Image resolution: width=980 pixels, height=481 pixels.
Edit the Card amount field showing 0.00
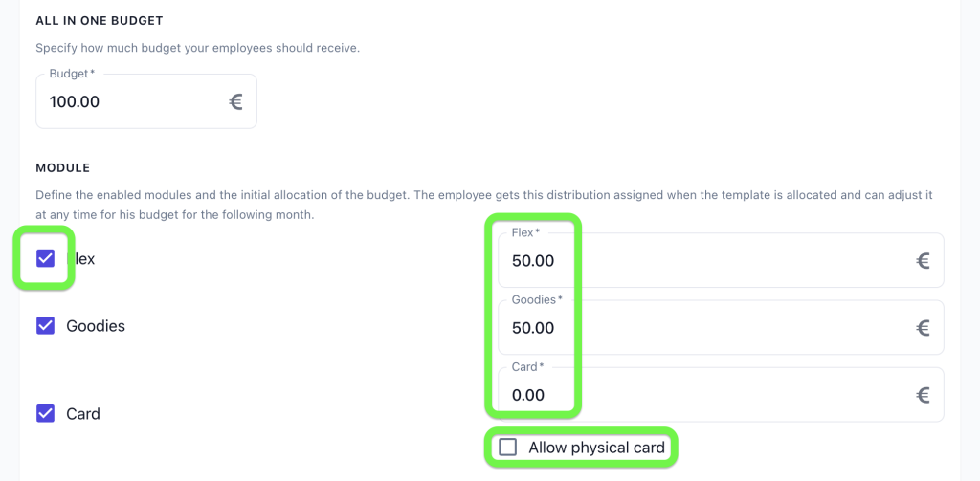722,395
